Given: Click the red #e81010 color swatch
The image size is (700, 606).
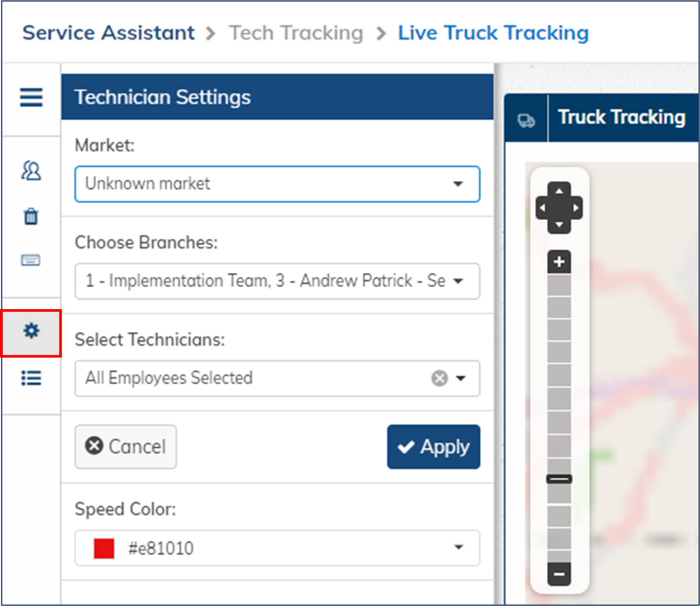Looking at the screenshot, I should 104,548.
